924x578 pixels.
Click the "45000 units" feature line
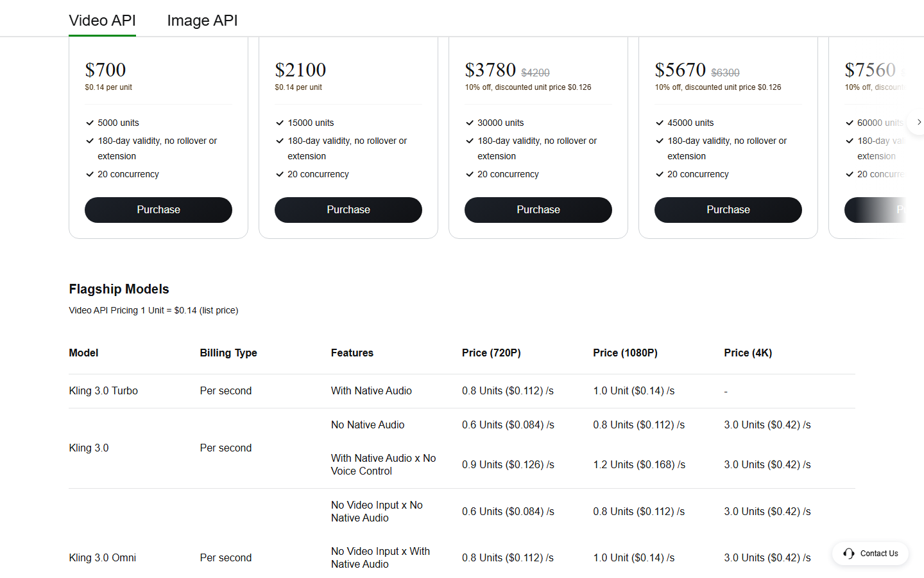point(690,123)
